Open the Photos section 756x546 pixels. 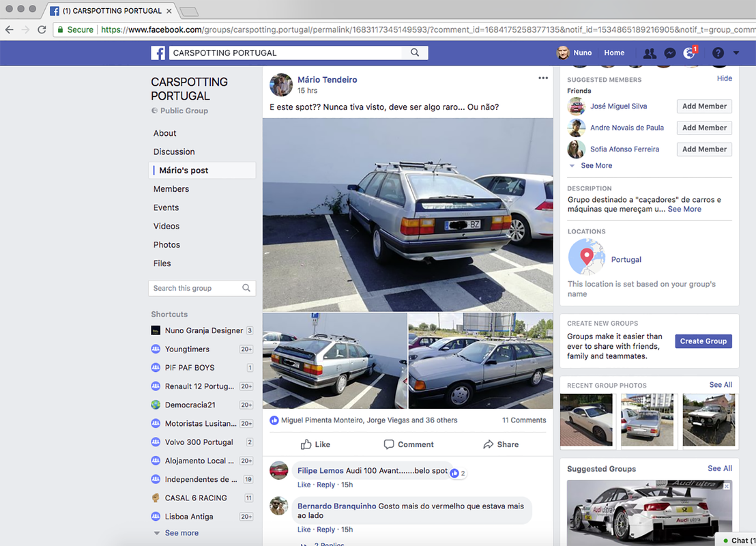point(166,244)
